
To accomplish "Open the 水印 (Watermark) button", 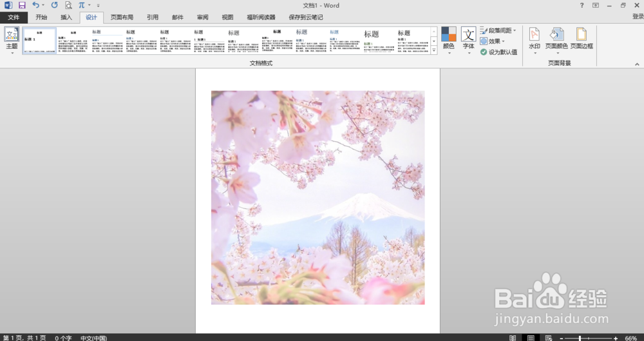I will [534, 41].
